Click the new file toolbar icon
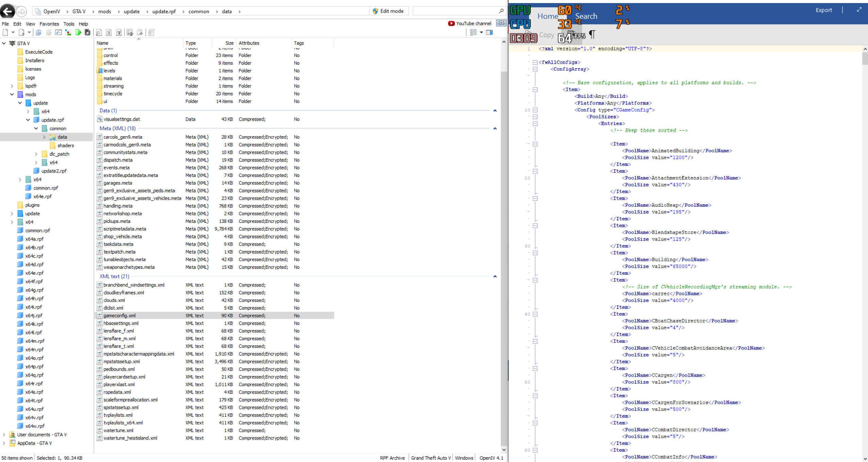Viewport: 868px width, 462px height. [5, 32]
